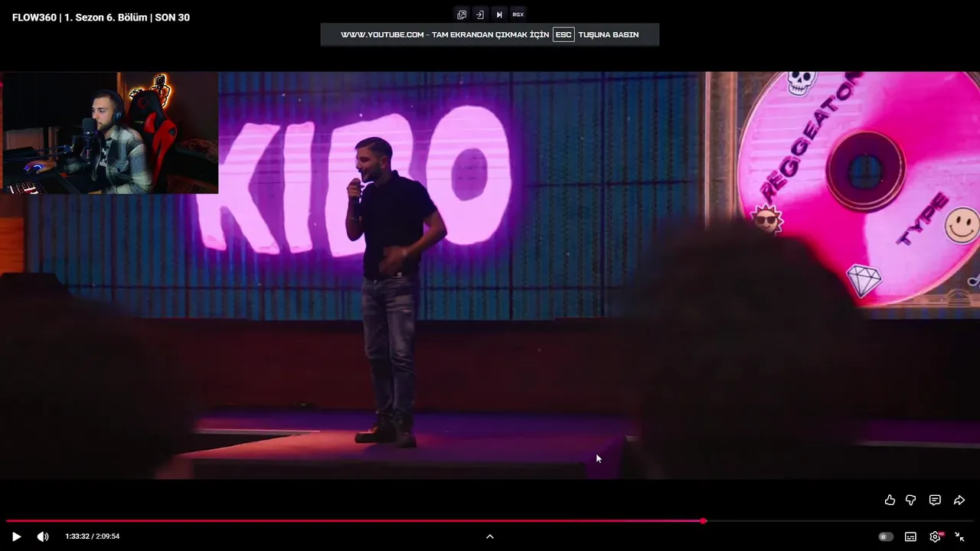This screenshot has width=980, height=551.
Task: Like the video with thumbs-up
Action: (x=890, y=500)
